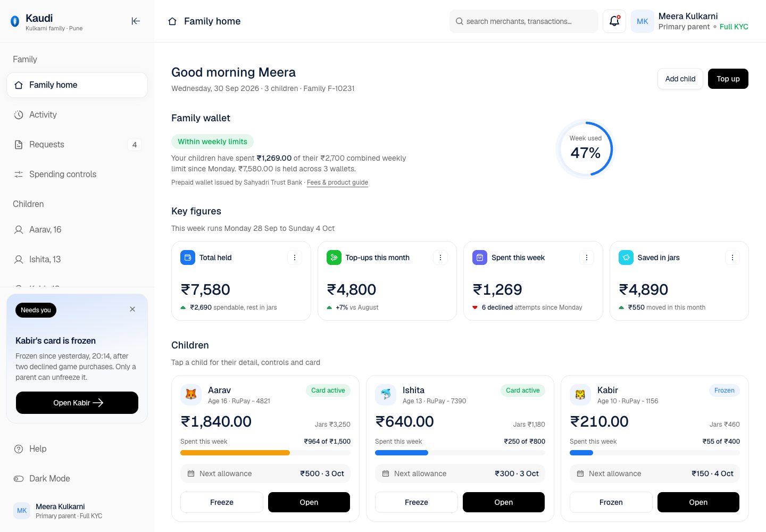This screenshot has width=766, height=532.
Task: Click the Total held wallet icon
Action: pyautogui.click(x=188, y=257)
